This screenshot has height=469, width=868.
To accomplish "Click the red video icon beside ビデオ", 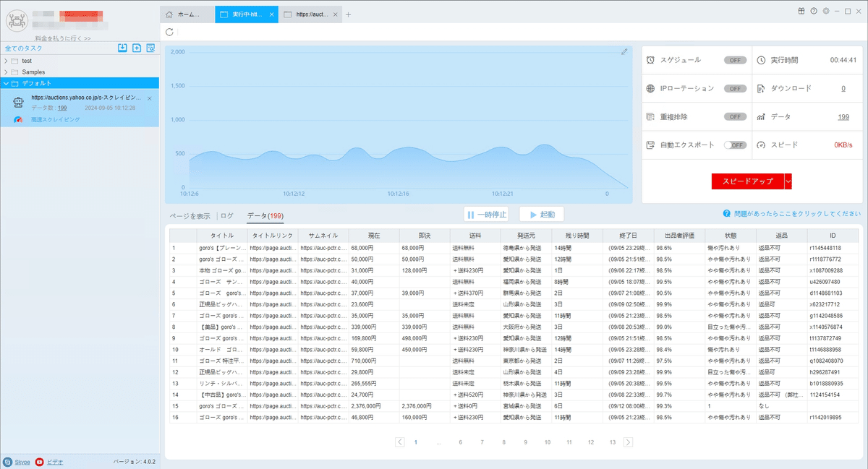I will pyautogui.click(x=39, y=461).
